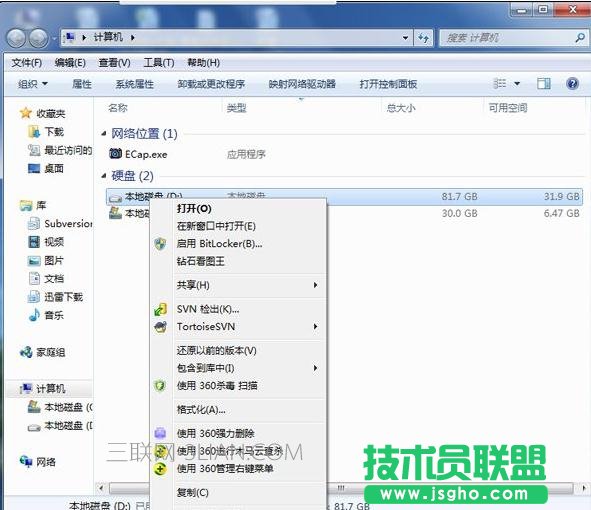Click the Subversion library icon
The height and width of the screenshot is (510, 591).
click(34, 224)
